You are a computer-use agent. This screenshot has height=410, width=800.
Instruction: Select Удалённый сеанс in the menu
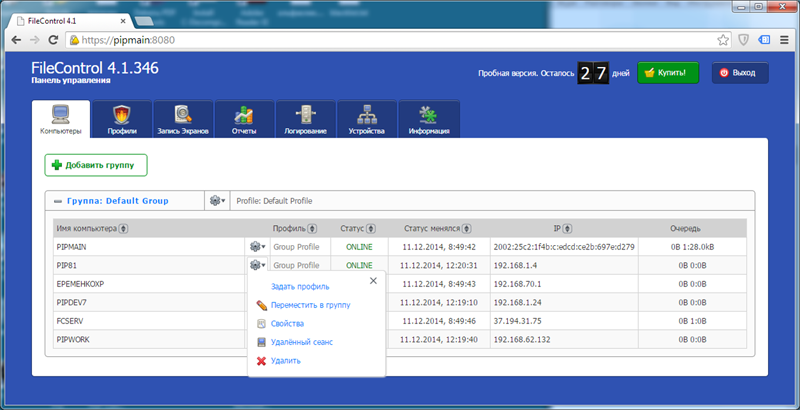(x=301, y=342)
